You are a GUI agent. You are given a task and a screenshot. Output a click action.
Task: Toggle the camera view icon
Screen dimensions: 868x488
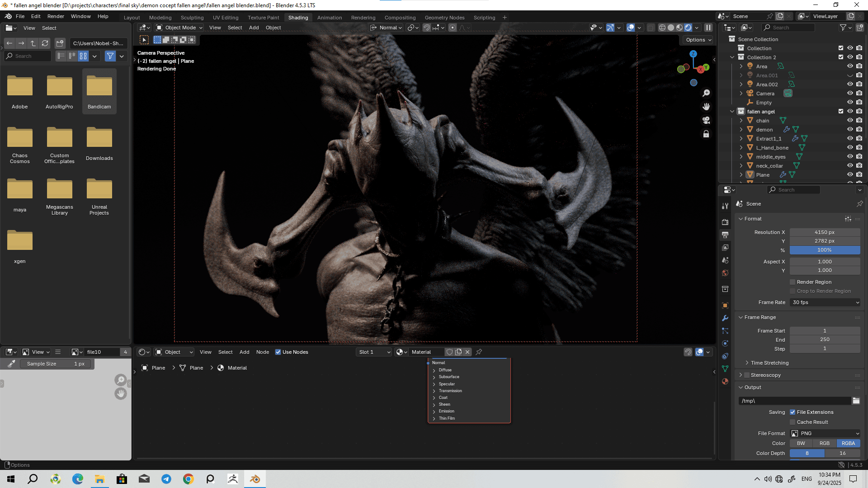706,120
